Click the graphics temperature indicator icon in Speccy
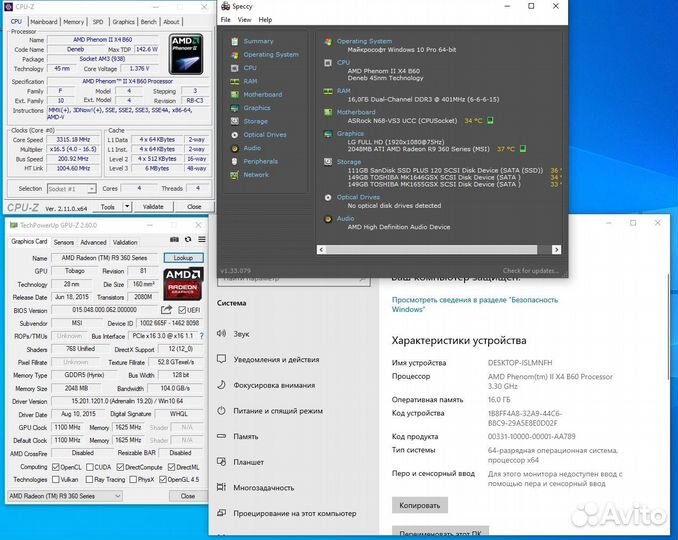 (x=523, y=149)
